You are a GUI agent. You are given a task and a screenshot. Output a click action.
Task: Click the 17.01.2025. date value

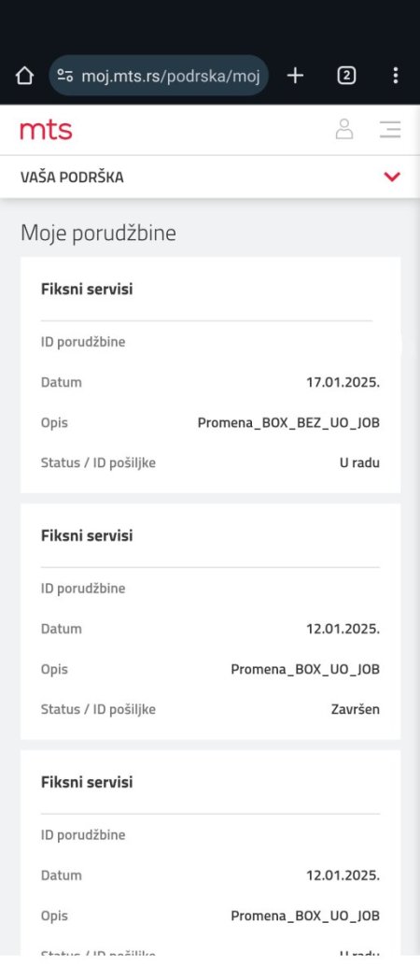343,382
